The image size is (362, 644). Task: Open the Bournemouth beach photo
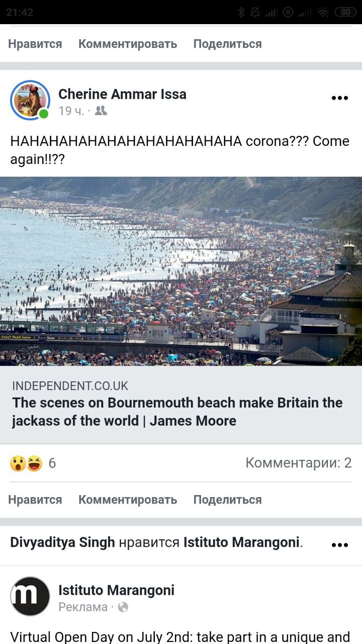click(181, 271)
